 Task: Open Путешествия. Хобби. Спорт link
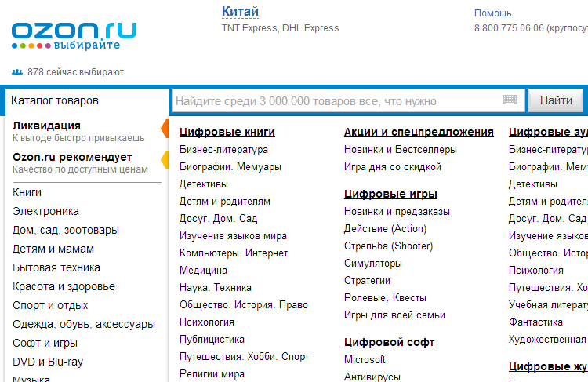[x=244, y=356]
